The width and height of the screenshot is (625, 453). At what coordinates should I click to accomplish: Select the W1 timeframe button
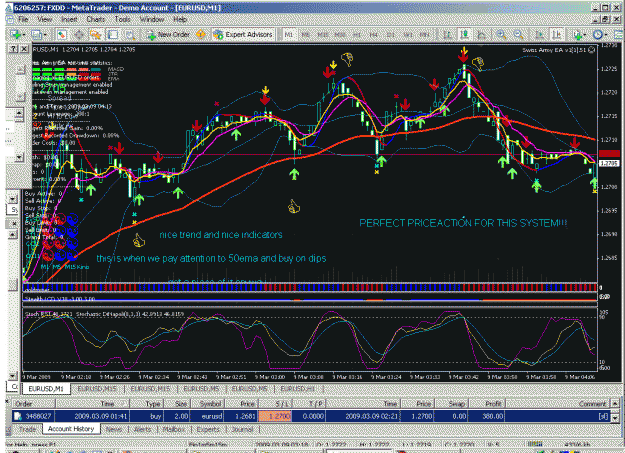pyautogui.click(x=408, y=35)
